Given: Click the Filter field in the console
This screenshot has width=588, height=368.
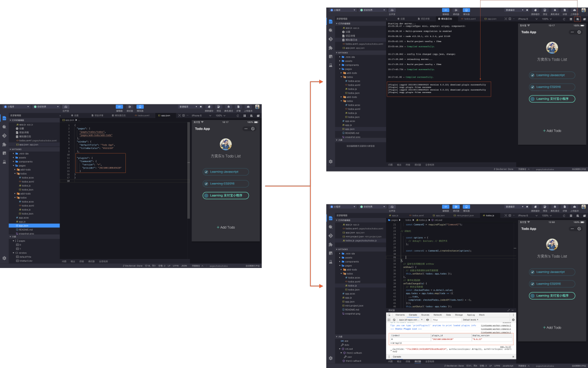Looking at the screenshot, I should point(446,320).
